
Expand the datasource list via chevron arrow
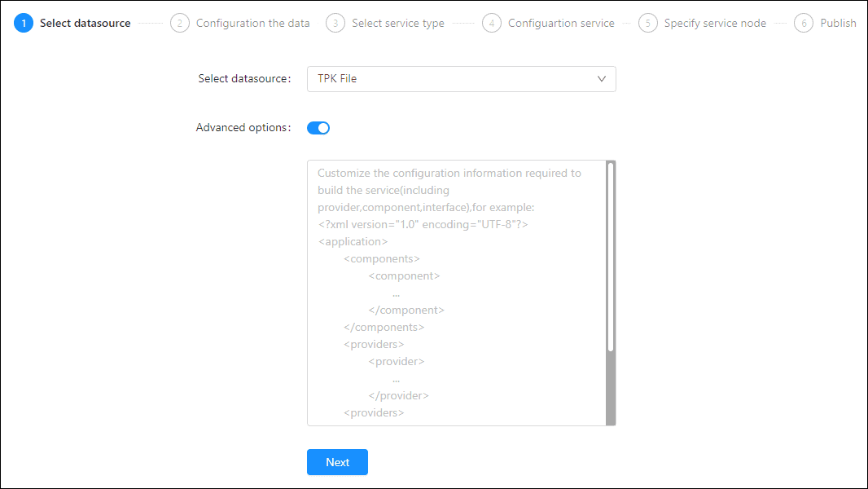(602, 79)
